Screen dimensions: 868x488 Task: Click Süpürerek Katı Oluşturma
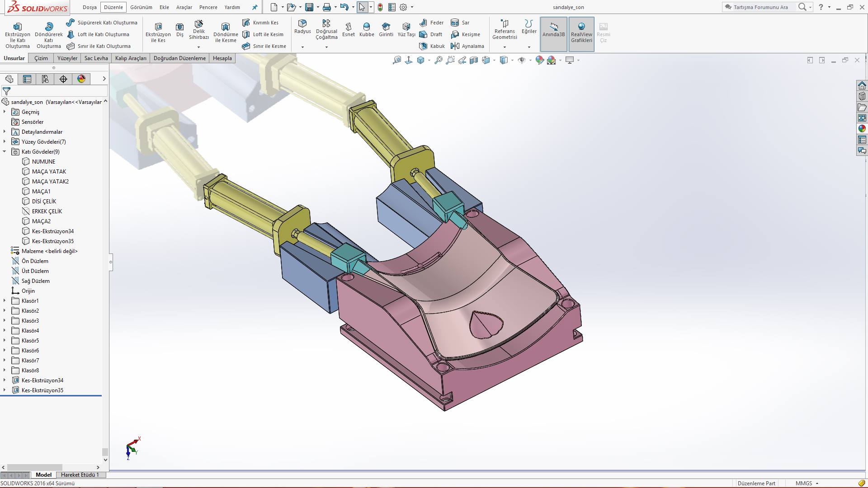point(102,23)
